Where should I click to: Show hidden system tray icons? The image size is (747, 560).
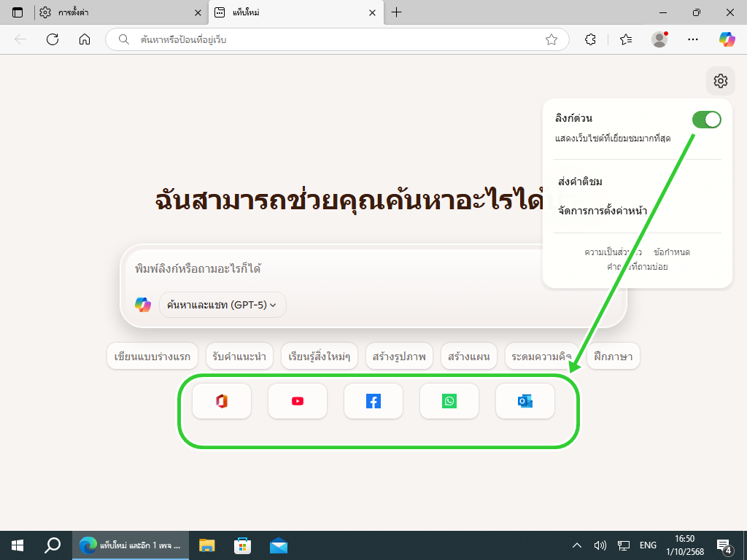pyautogui.click(x=577, y=545)
